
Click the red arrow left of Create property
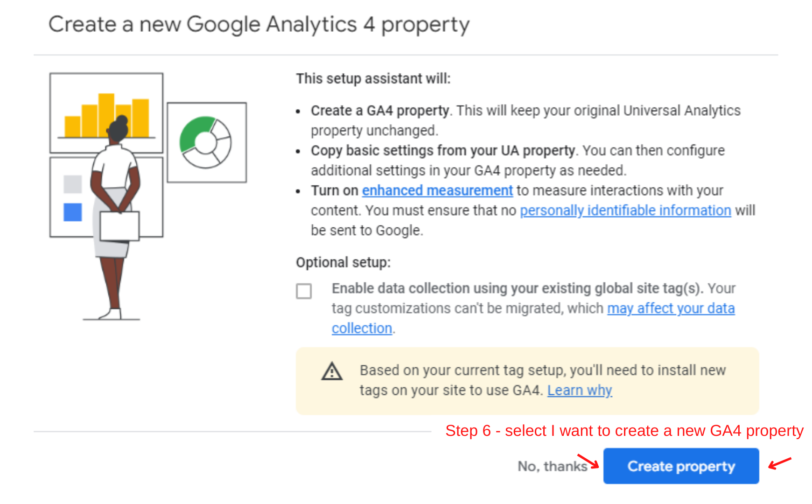tap(588, 461)
